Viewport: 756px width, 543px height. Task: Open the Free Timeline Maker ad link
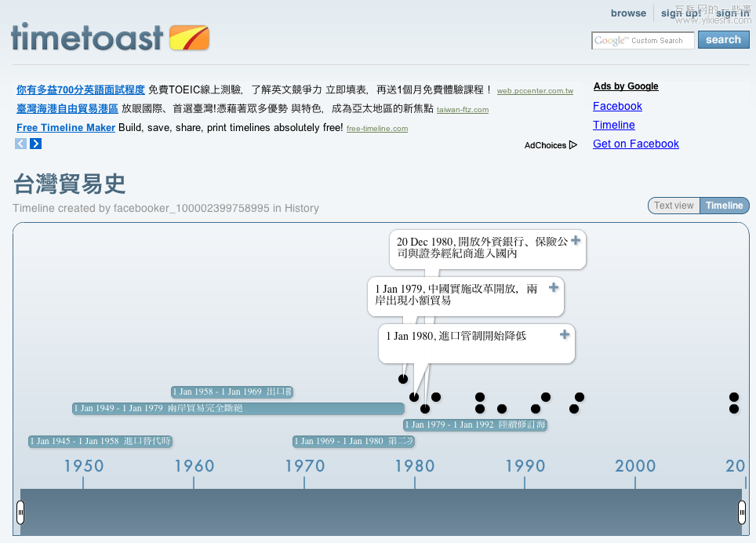point(66,128)
